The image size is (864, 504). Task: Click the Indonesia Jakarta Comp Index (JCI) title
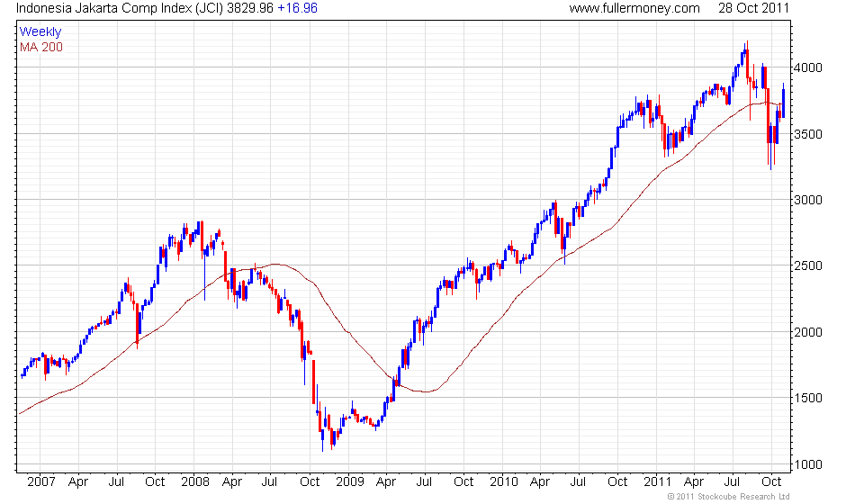[120, 8]
